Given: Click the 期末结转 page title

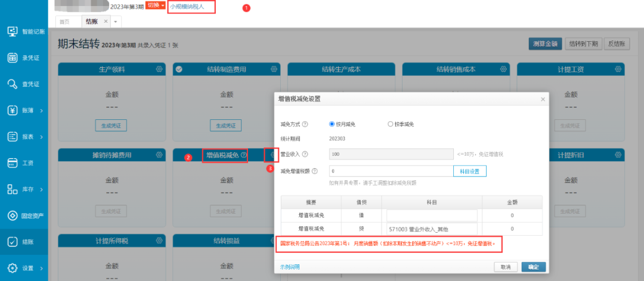Looking at the screenshot, I should [x=78, y=44].
